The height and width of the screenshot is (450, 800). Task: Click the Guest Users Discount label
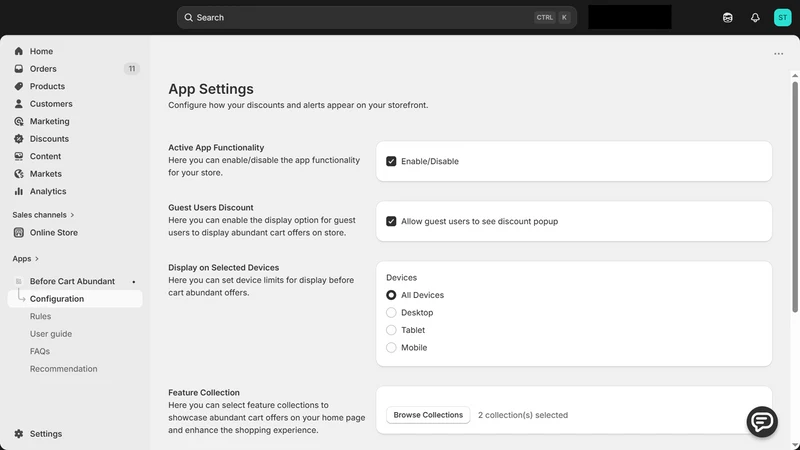click(211, 208)
